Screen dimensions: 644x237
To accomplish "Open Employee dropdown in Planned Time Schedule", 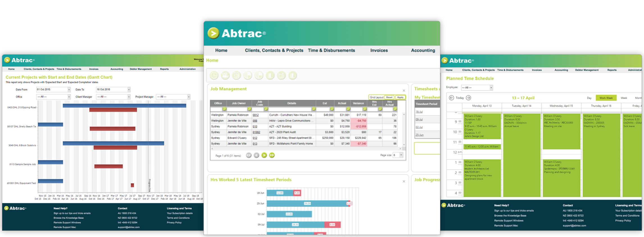I will pos(491,88).
